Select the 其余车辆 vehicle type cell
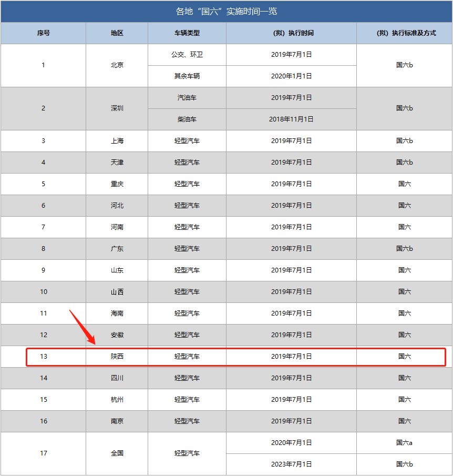 coord(187,76)
